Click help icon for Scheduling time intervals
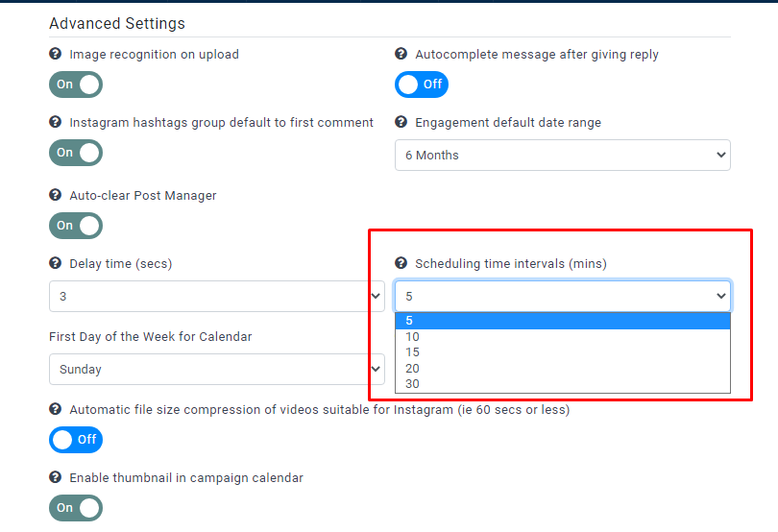778x532 pixels. 401,263
